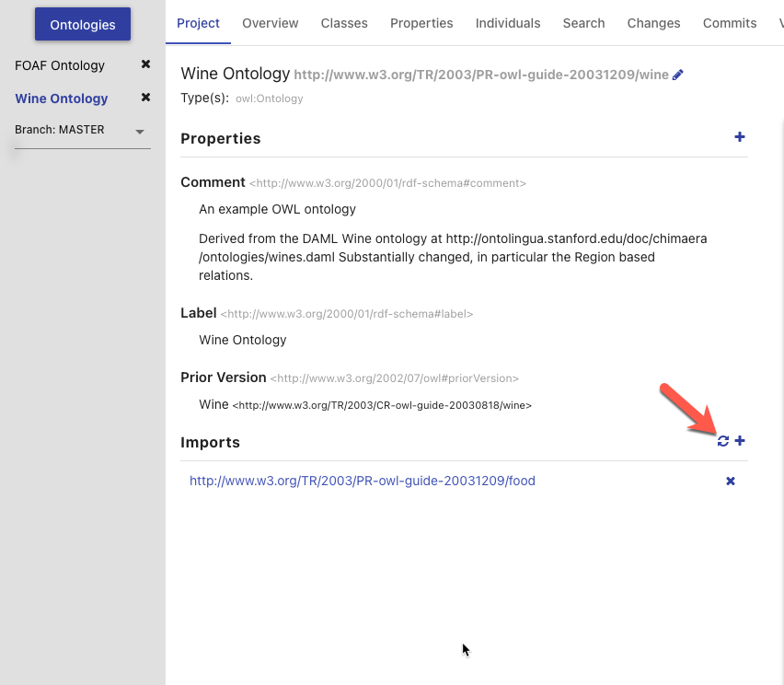Go to the Classes tab
Screen dimensions: 784x685
point(344,23)
